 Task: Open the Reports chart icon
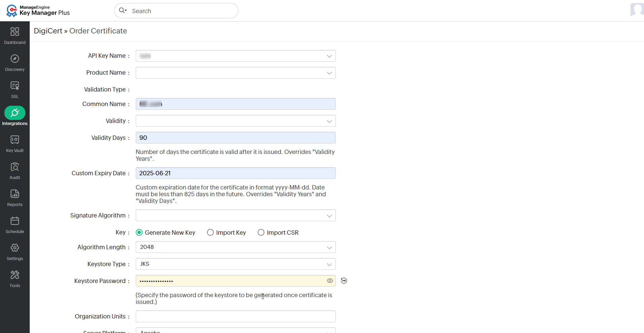pyautogui.click(x=15, y=194)
